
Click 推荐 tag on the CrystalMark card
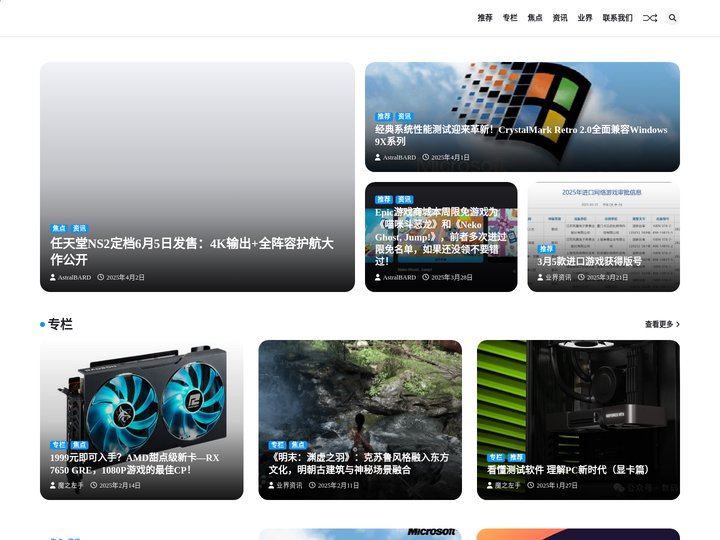click(x=383, y=117)
